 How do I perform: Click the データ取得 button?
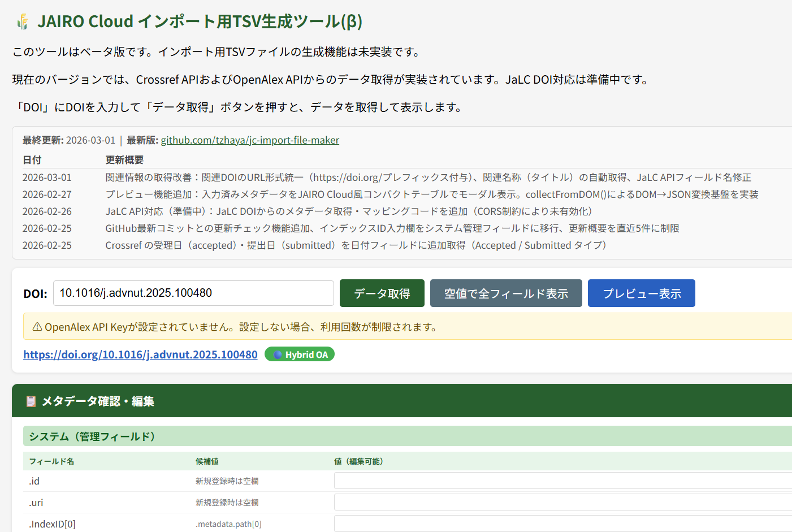coord(382,293)
